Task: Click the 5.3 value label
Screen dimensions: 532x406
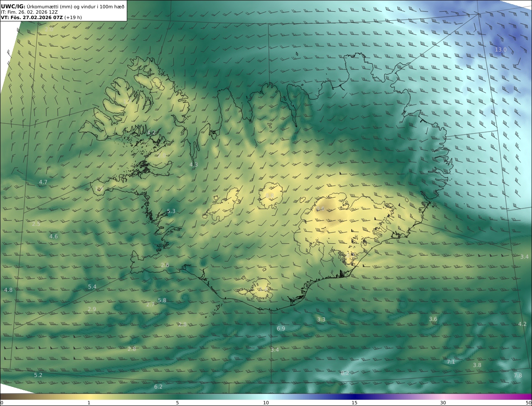Action: coord(171,211)
